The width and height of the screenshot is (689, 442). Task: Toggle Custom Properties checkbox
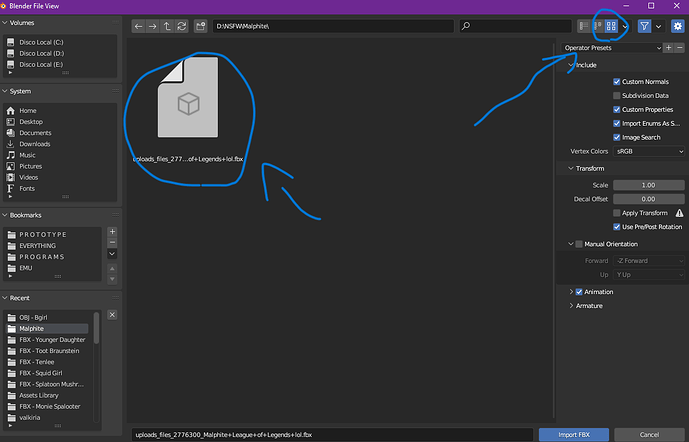616,109
